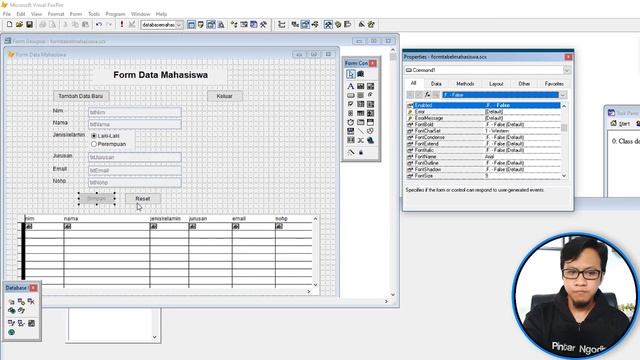Select the Perempuan radio option
This screenshot has height=360, width=640.
[x=94, y=144]
